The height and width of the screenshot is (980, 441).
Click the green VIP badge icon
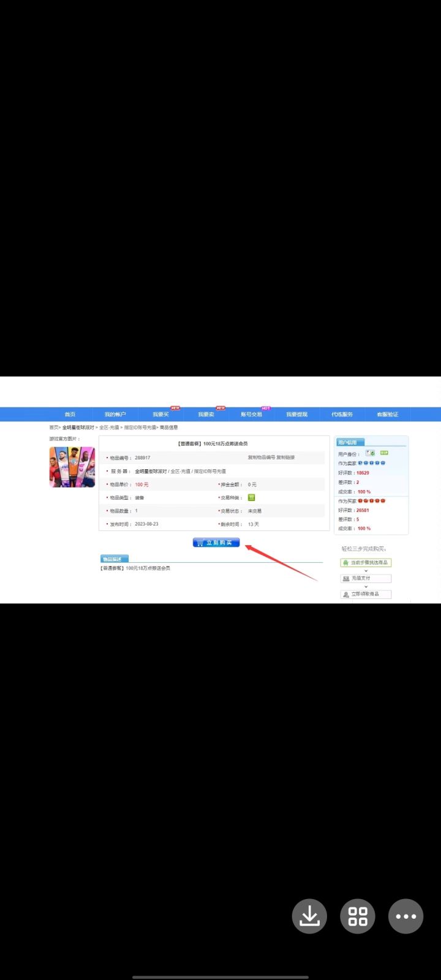pos(384,453)
